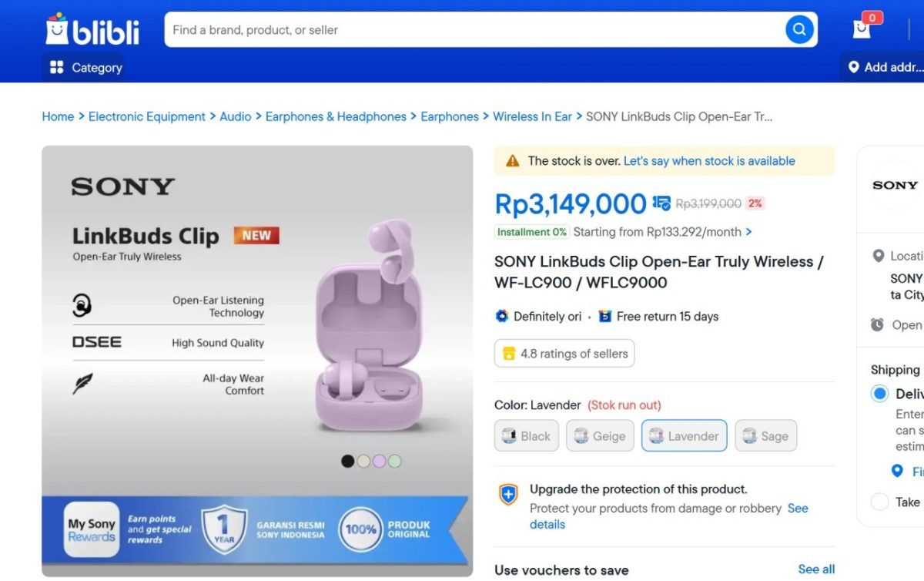Screen dimensions: 924x581
Task: Open 'See all' vouchers
Action: [x=816, y=569]
